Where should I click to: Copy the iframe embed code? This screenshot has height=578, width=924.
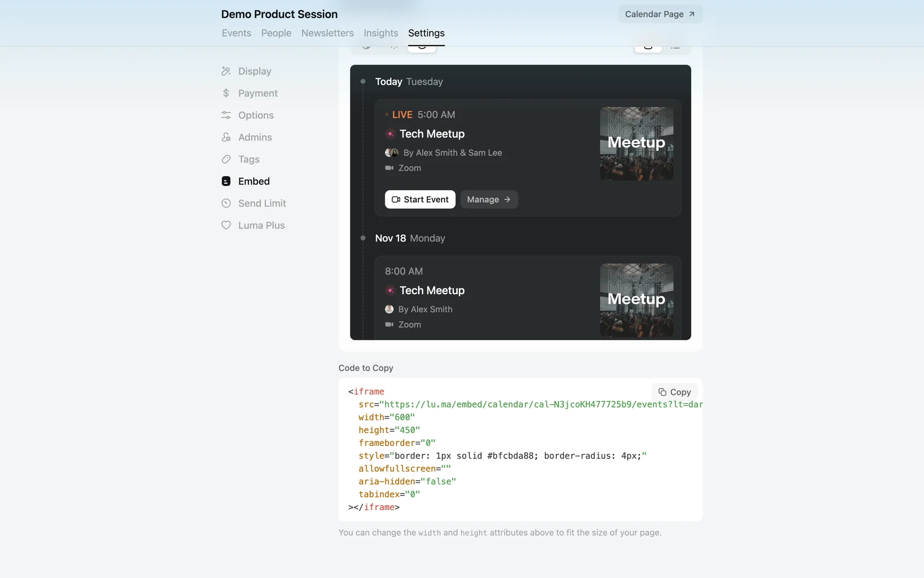(674, 392)
